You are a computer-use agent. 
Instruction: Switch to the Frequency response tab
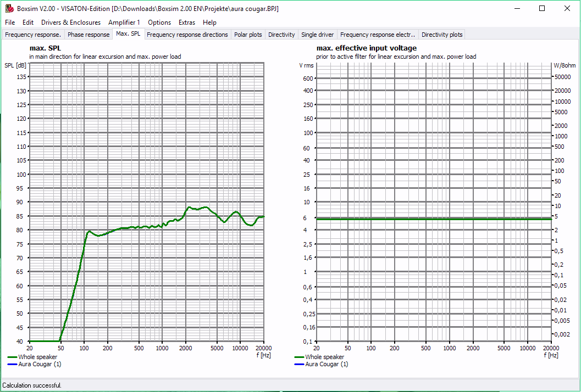tap(32, 34)
